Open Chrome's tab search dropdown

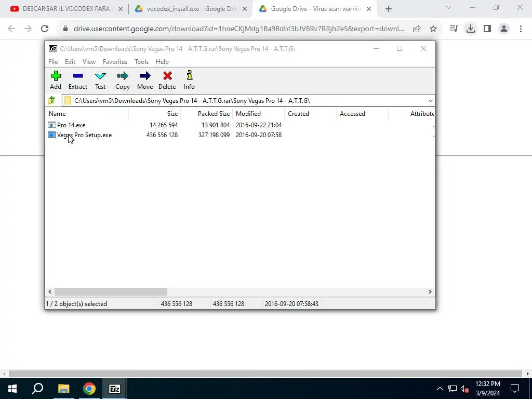point(448,7)
